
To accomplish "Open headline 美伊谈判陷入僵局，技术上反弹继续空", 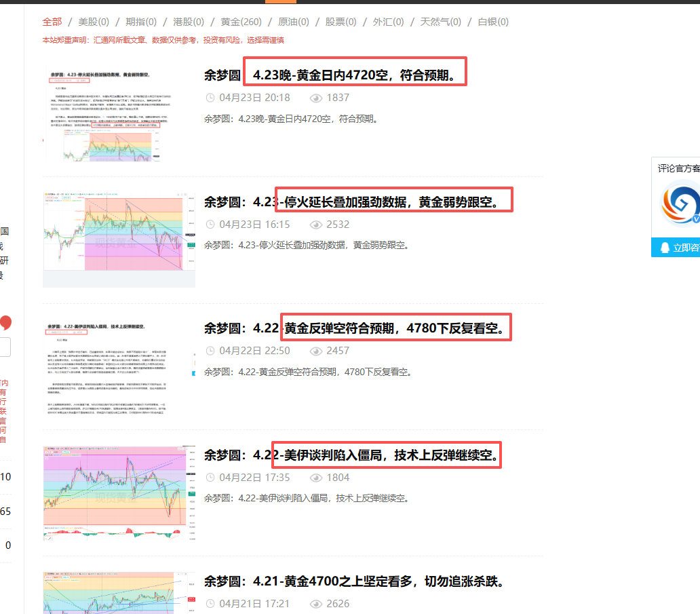I will 351,455.
